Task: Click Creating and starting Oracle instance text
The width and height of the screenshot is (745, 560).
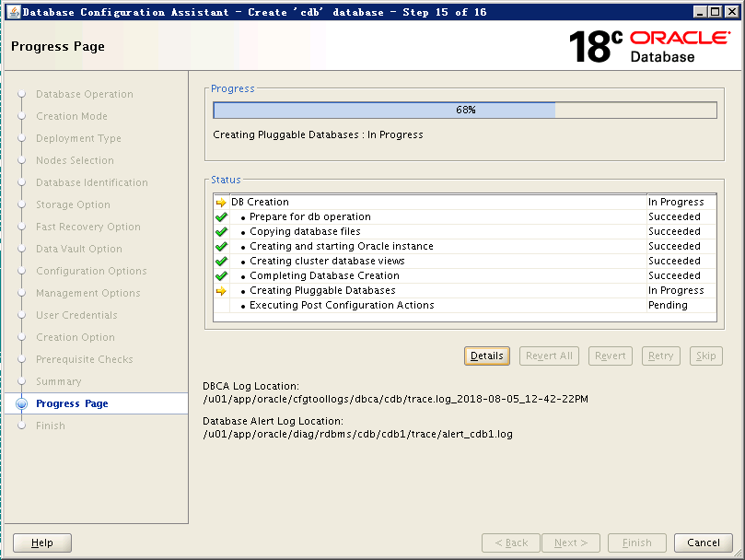Action: point(341,246)
